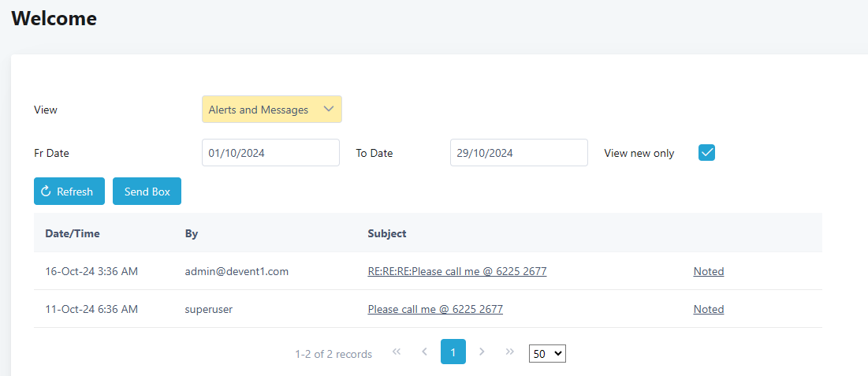Click the Subject column header

click(x=387, y=233)
